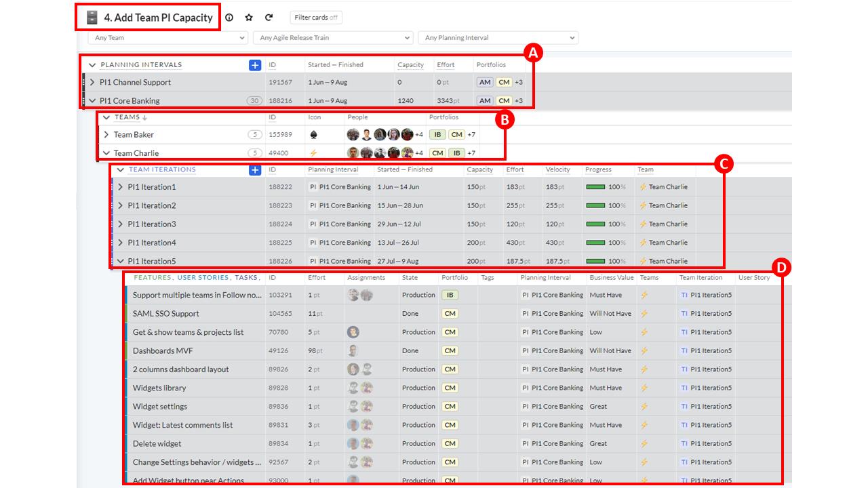
Task: Refresh the view with the reload icon
Action: (x=269, y=18)
